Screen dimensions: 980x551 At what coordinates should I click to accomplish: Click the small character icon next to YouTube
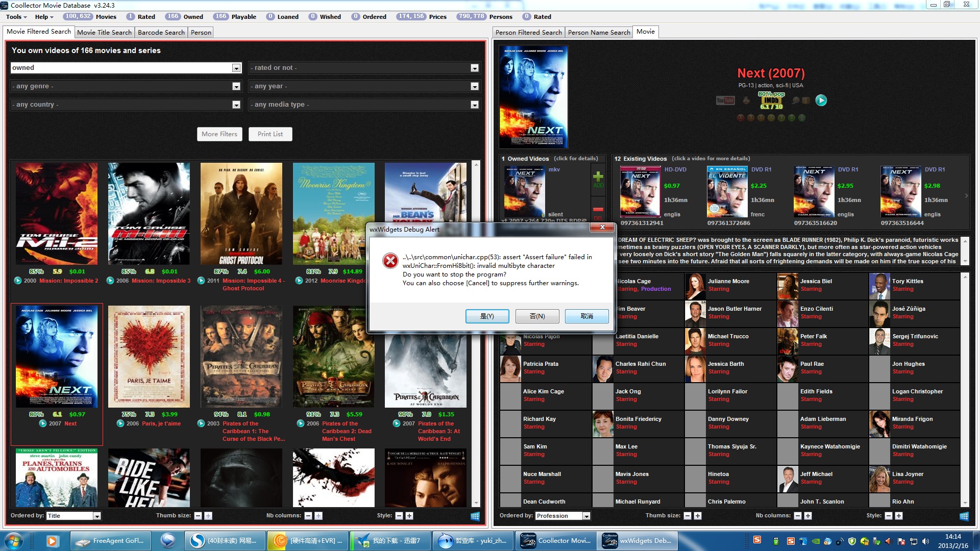pos(746,101)
